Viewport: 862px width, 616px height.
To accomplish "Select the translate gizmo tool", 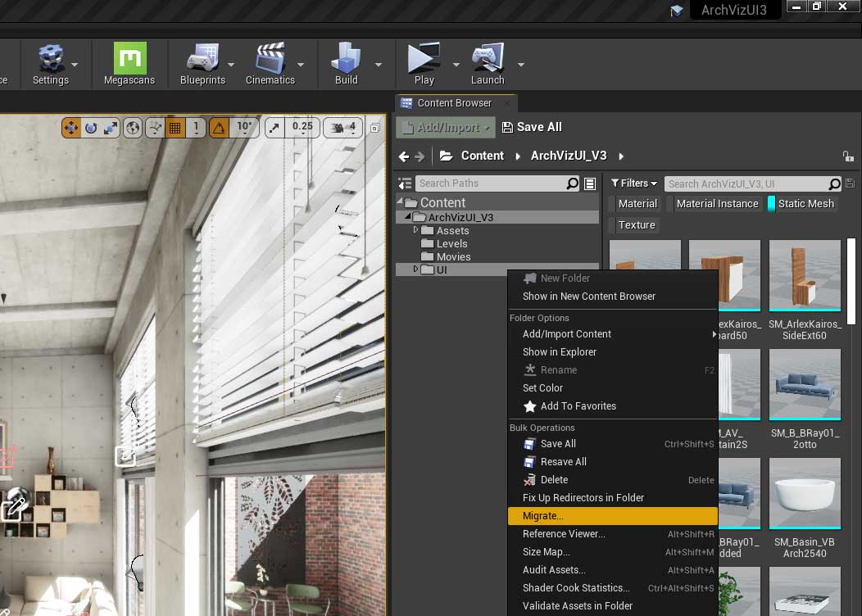I will (71, 128).
